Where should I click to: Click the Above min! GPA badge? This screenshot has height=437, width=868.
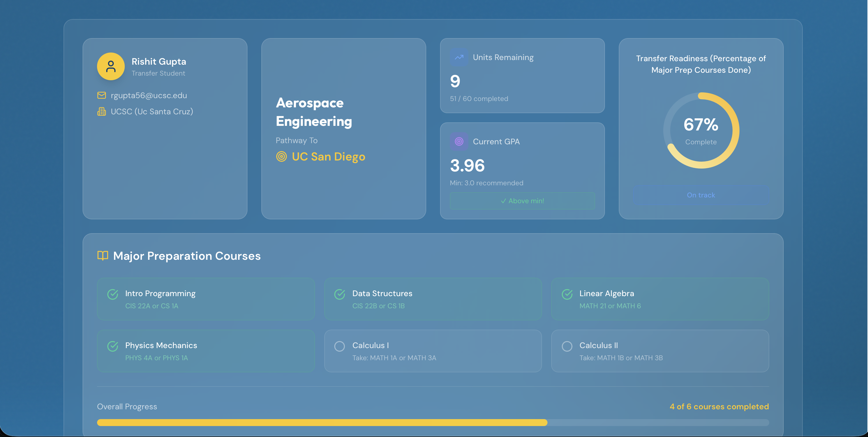coord(522,201)
